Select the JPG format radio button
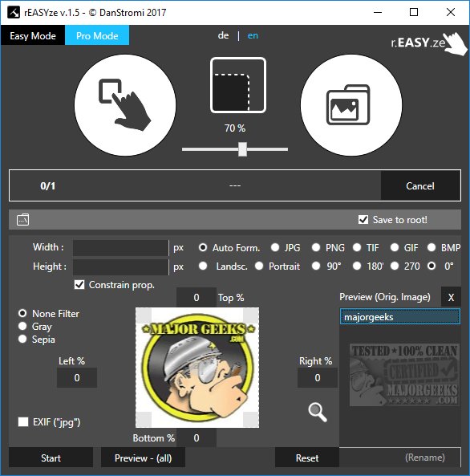470x476 pixels. pos(275,247)
